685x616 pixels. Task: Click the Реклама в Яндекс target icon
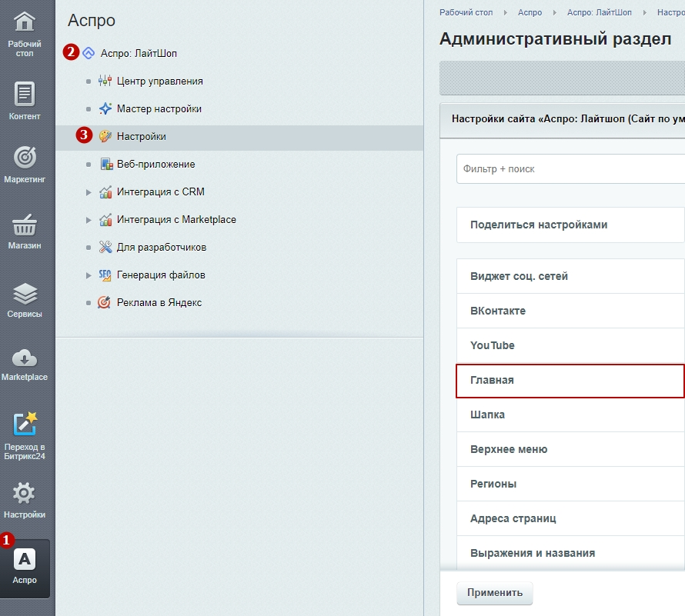point(104,302)
